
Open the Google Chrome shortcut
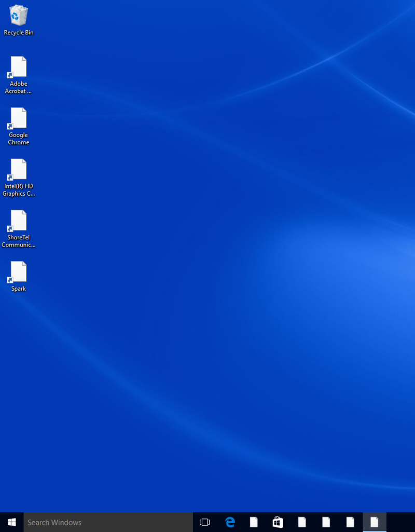click(18, 118)
